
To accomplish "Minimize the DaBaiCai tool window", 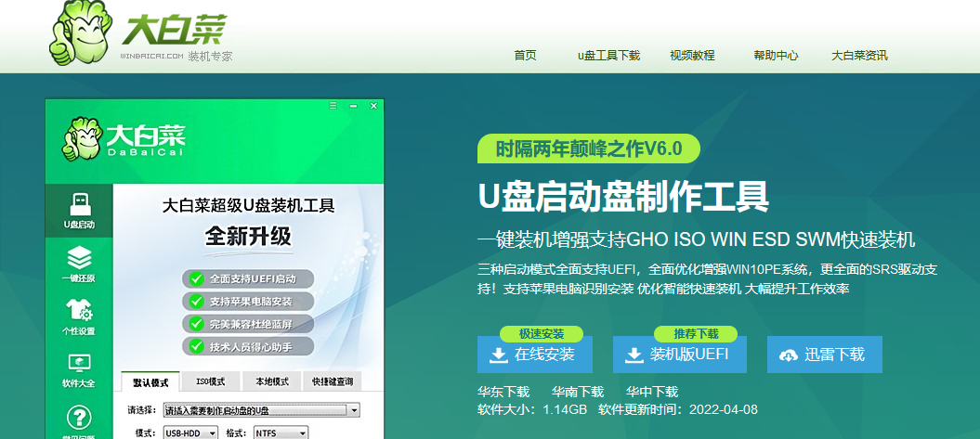I will coord(353,106).
